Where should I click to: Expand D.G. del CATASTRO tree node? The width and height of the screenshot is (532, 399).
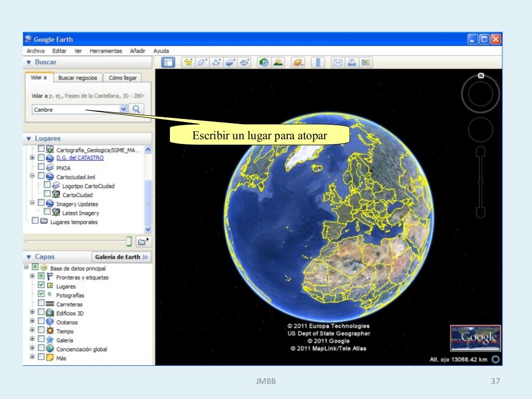click(x=32, y=157)
